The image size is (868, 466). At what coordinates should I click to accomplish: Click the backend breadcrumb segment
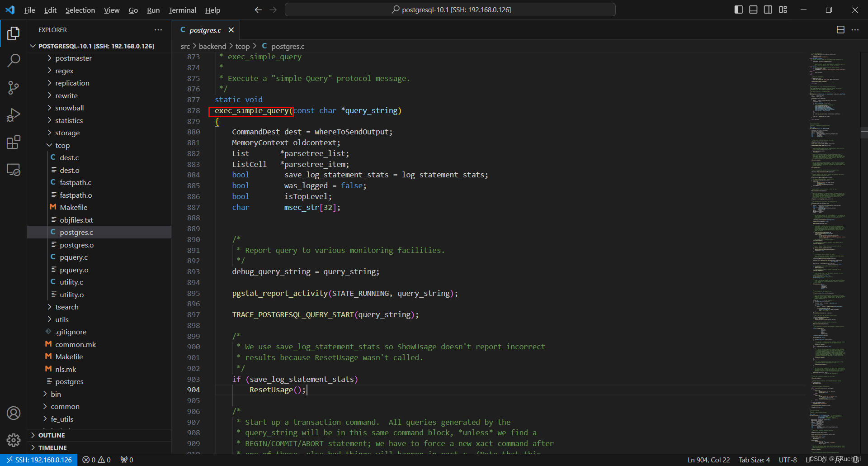coord(212,46)
